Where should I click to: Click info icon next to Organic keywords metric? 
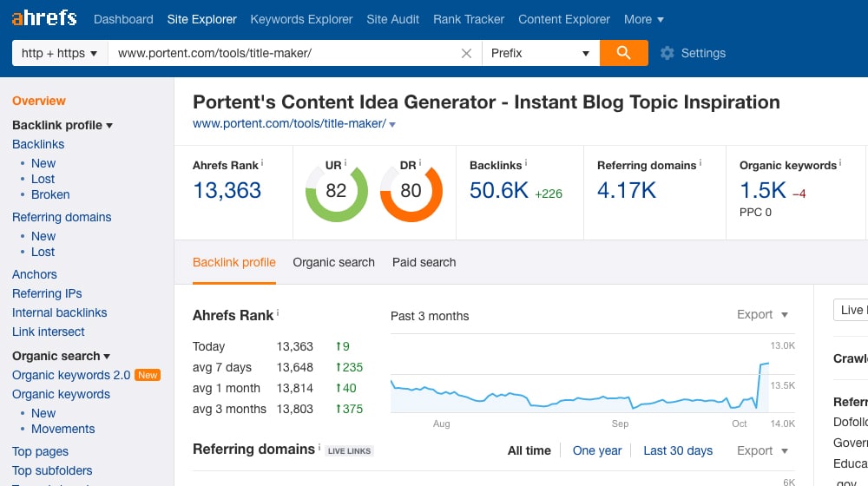click(840, 163)
